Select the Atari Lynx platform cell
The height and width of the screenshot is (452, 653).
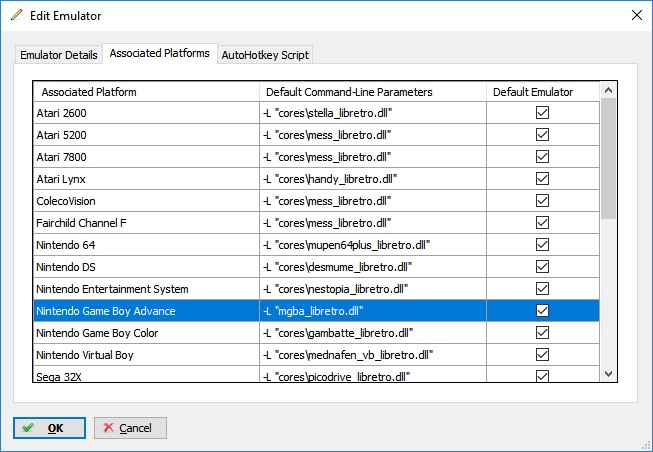146,179
